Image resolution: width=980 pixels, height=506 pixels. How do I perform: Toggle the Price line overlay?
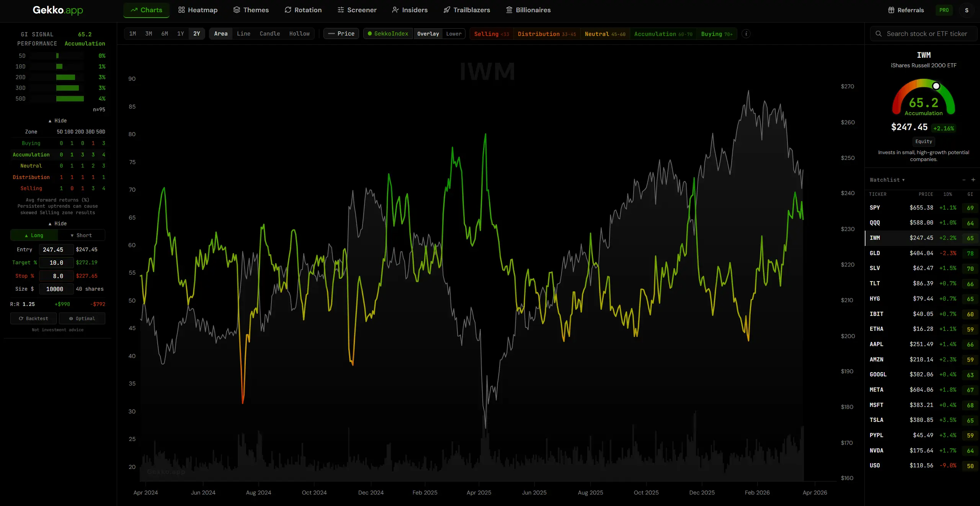pos(341,34)
